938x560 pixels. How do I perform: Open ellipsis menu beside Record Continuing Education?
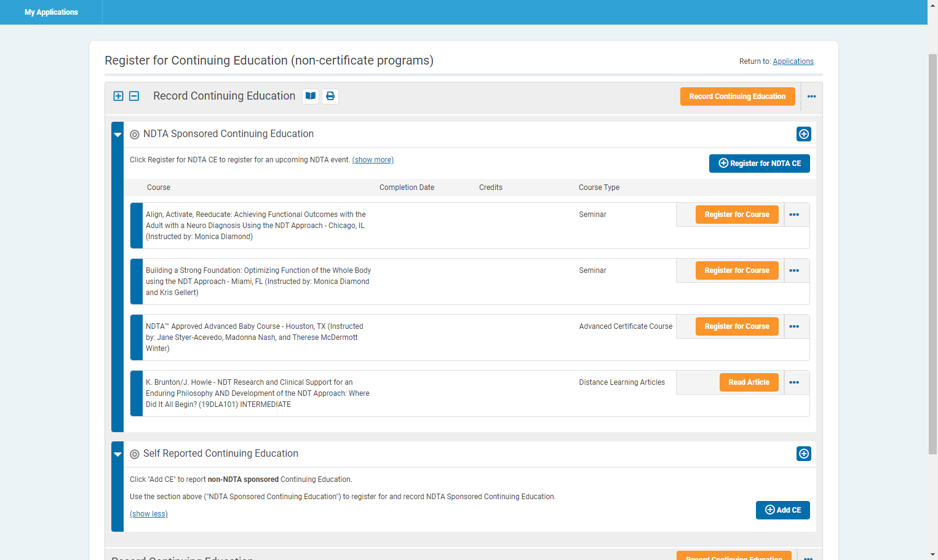pos(811,97)
